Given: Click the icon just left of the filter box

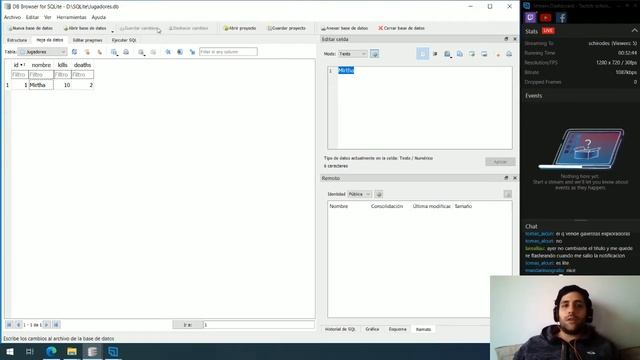Looking at the screenshot, I should (x=192, y=52).
